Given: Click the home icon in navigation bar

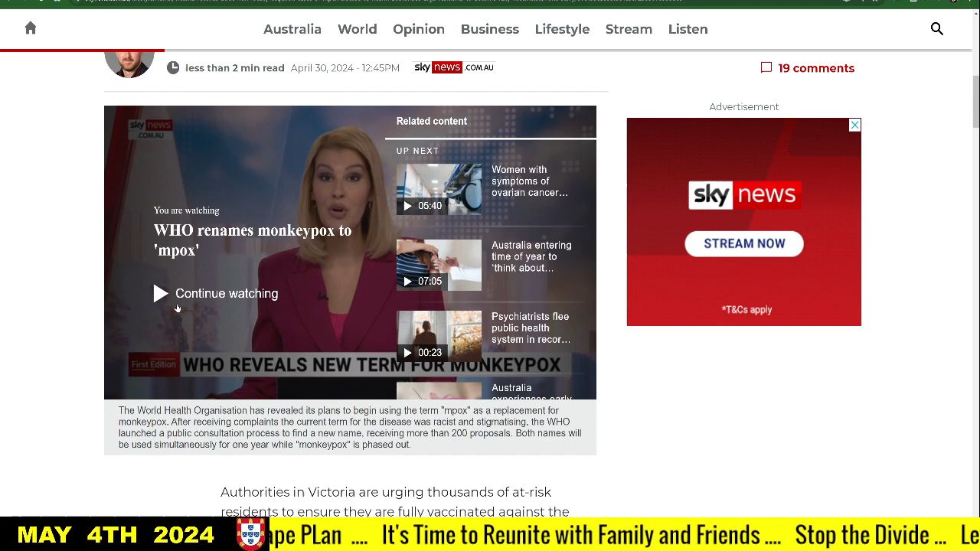Looking at the screenshot, I should coord(31,28).
